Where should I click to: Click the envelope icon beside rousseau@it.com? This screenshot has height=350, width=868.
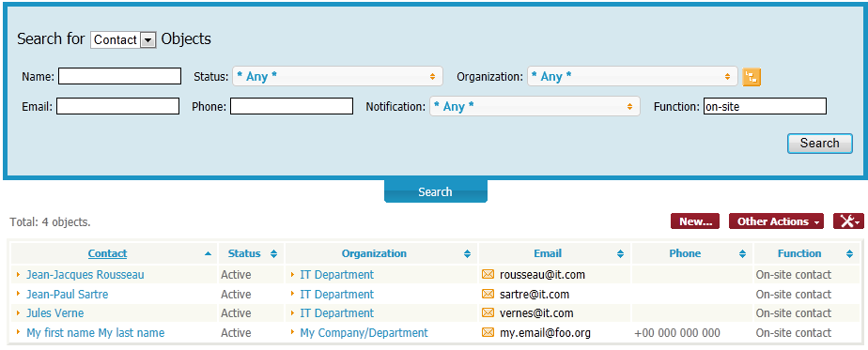pyautogui.click(x=488, y=274)
